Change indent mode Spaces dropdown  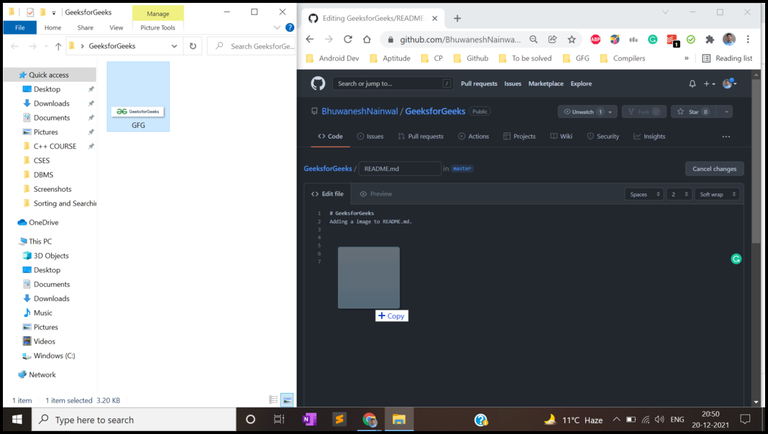pyautogui.click(x=644, y=194)
